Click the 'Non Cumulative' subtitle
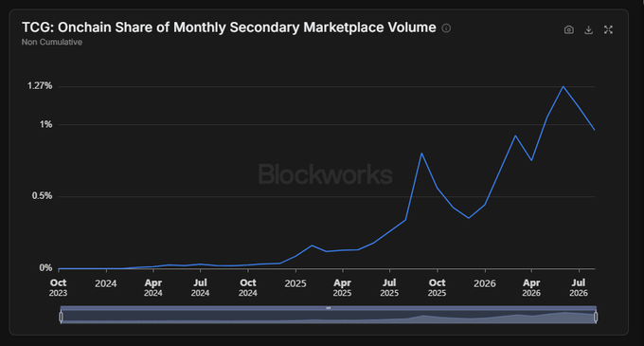This screenshot has height=346, width=644. click(x=52, y=42)
